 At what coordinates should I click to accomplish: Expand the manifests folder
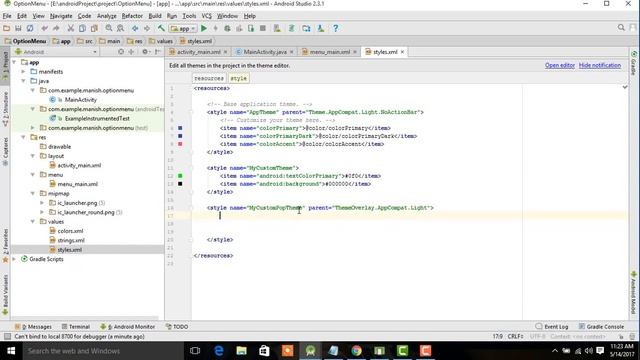click(x=24, y=71)
